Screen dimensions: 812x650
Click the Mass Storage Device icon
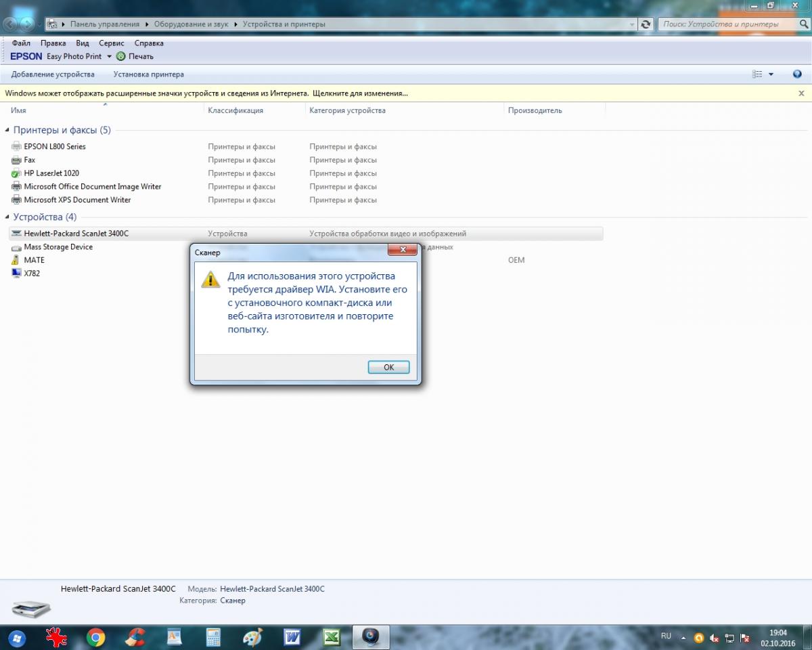point(17,247)
